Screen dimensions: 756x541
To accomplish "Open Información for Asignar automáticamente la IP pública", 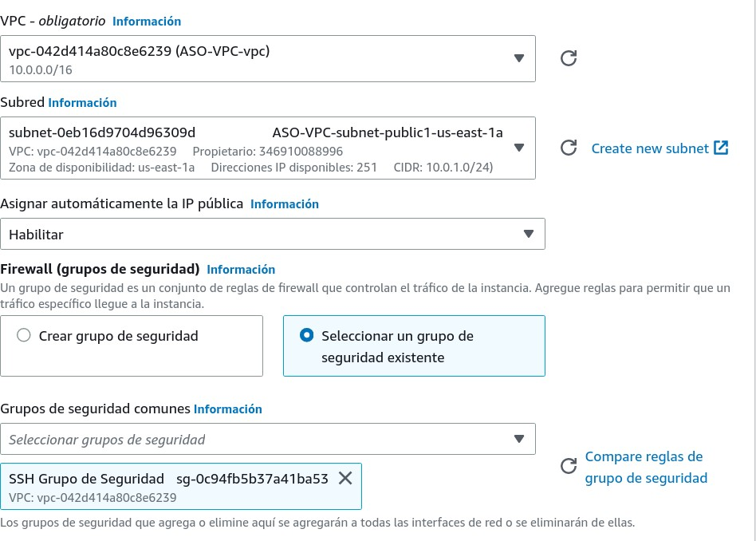I will pyautogui.click(x=285, y=204).
